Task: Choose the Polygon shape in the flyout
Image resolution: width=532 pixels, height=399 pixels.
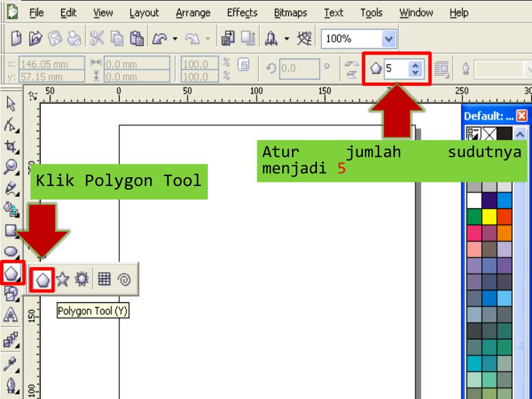Action: [x=43, y=280]
